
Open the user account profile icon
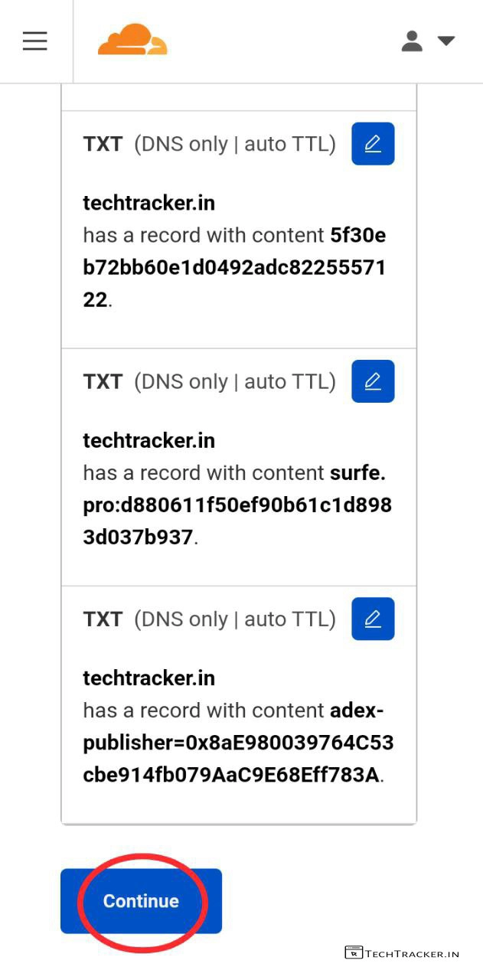(x=412, y=41)
